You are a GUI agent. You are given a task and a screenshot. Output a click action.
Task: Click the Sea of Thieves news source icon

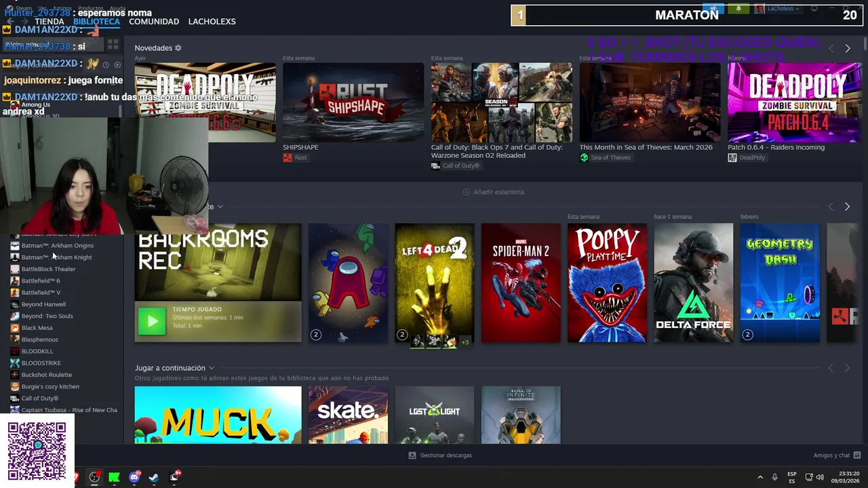(584, 158)
